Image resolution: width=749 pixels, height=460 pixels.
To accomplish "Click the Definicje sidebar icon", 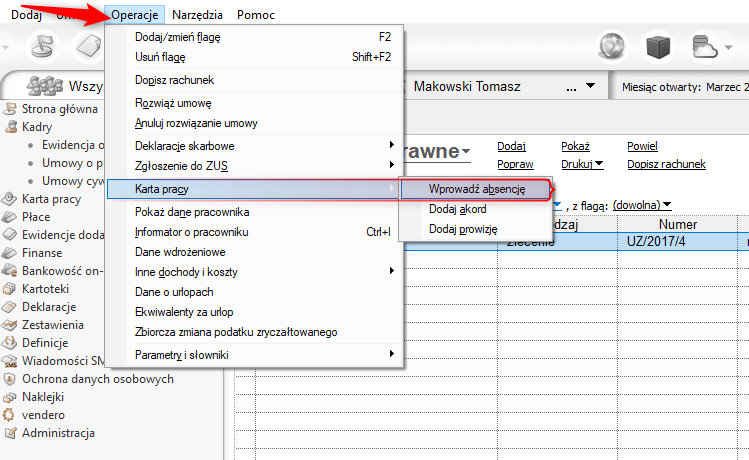I will [x=10, y=342].
